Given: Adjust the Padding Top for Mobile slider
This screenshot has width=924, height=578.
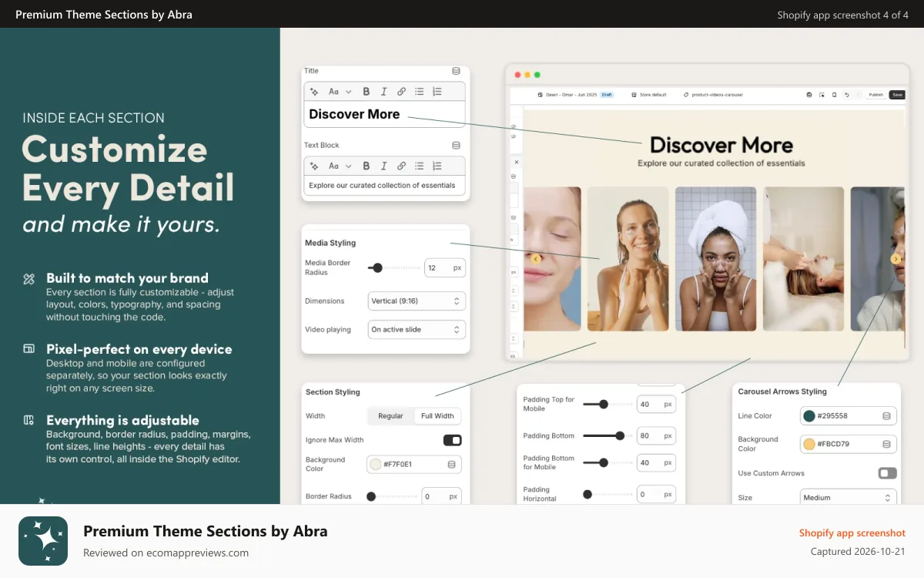Looking at the screenshot, I should click(607, 404).
